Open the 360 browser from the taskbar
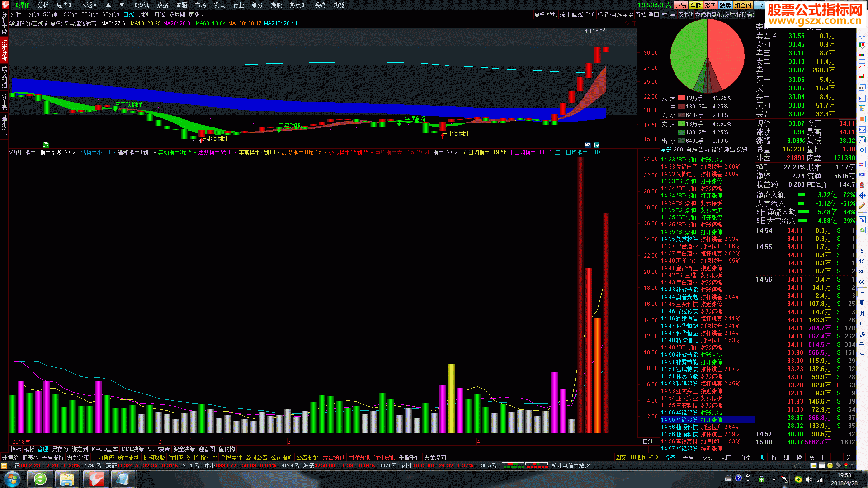 coord(40,479)
